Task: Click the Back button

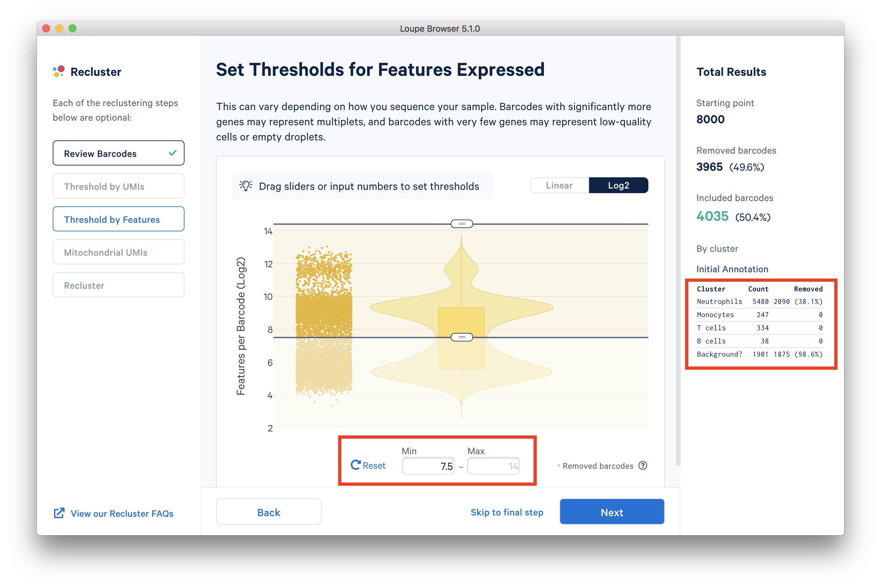Action: [269, 512]
